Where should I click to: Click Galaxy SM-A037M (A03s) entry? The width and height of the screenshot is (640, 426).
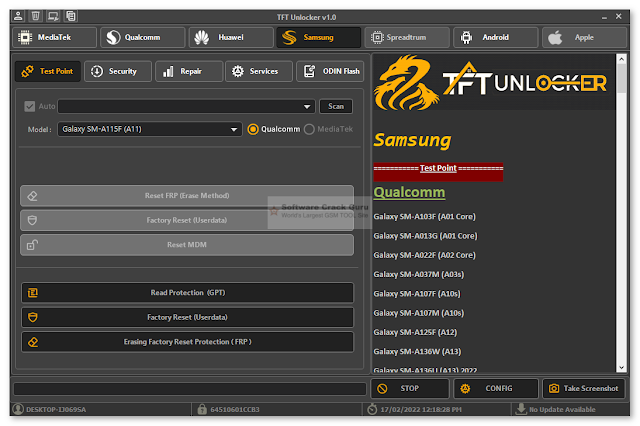pyautogui.click(x=419, y=274)
